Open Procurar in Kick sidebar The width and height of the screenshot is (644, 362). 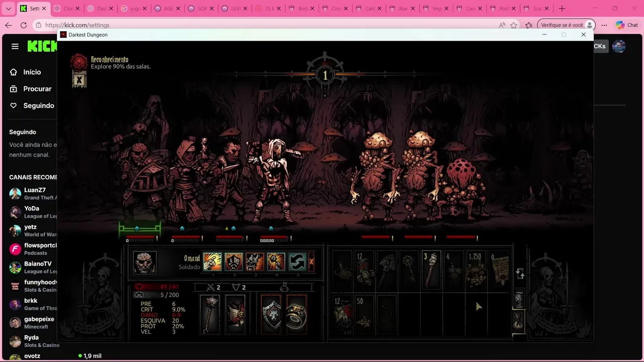(31, 88)
